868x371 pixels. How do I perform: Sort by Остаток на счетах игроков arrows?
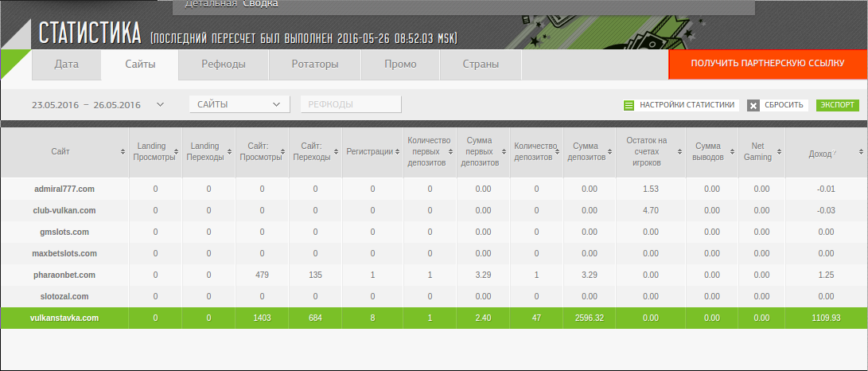(679, 152)
